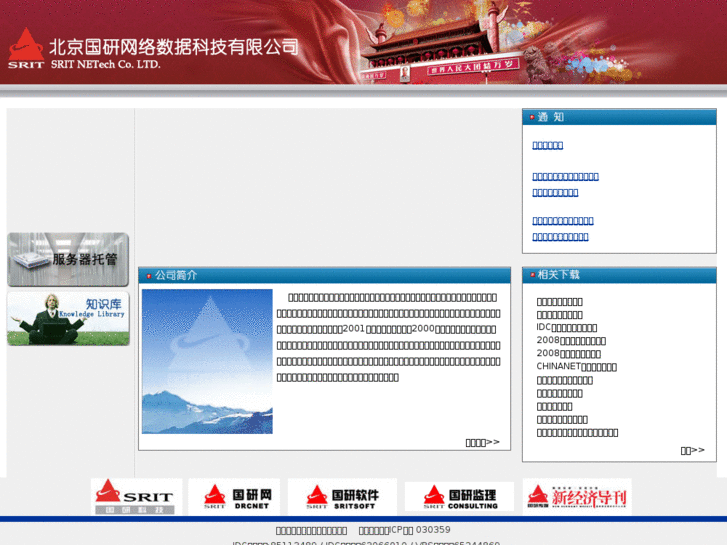Click the 公司简介 panel header
The image size is (727, 545).
(x=325, y=276)
